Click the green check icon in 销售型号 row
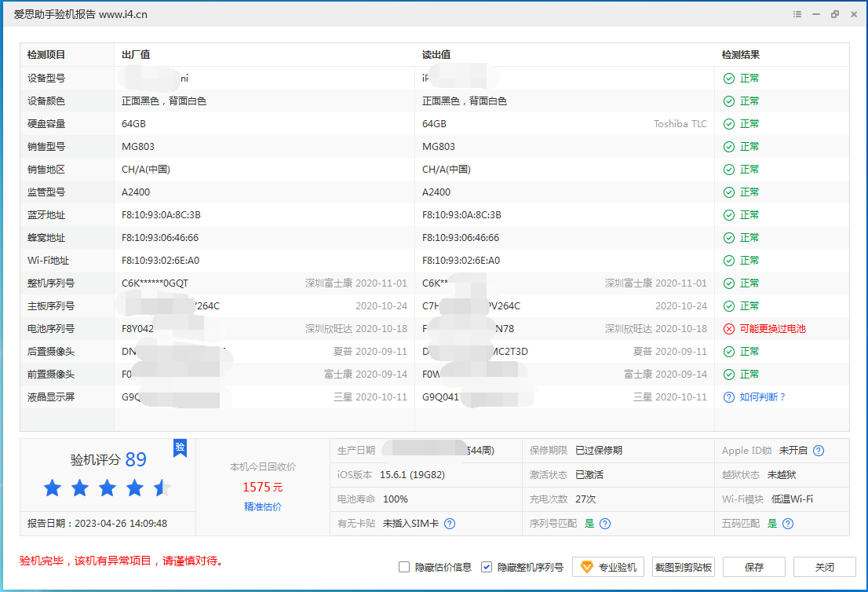The height and width of the screenshot is (592, 868). pos(729,147)
